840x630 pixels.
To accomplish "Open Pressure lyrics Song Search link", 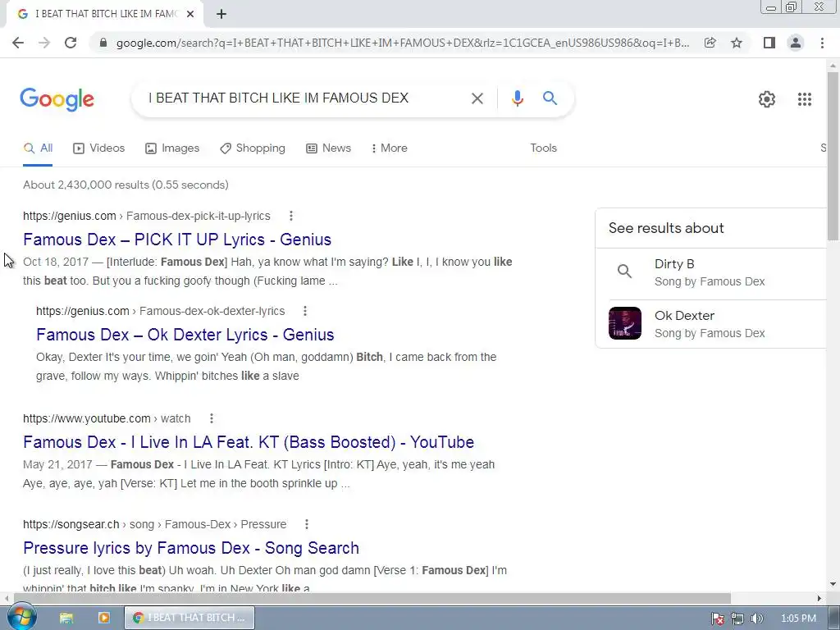I will click(191, 548).
